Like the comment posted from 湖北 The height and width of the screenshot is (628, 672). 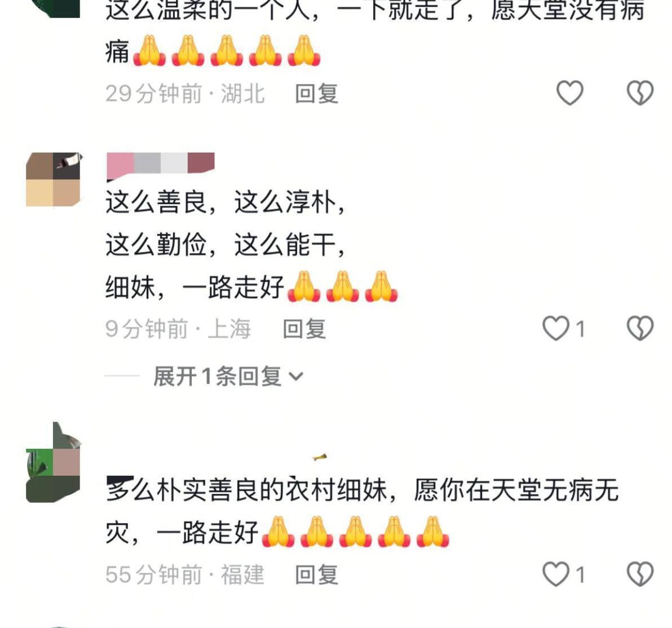569,92
